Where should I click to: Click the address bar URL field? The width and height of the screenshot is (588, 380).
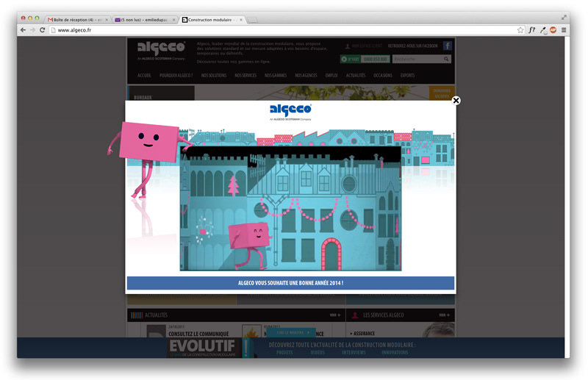(283, 30)
